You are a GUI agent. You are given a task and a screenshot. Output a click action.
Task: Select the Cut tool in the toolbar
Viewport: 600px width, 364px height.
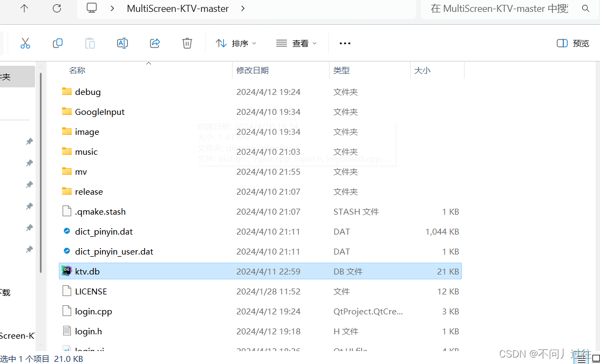(x=25, y=43)
